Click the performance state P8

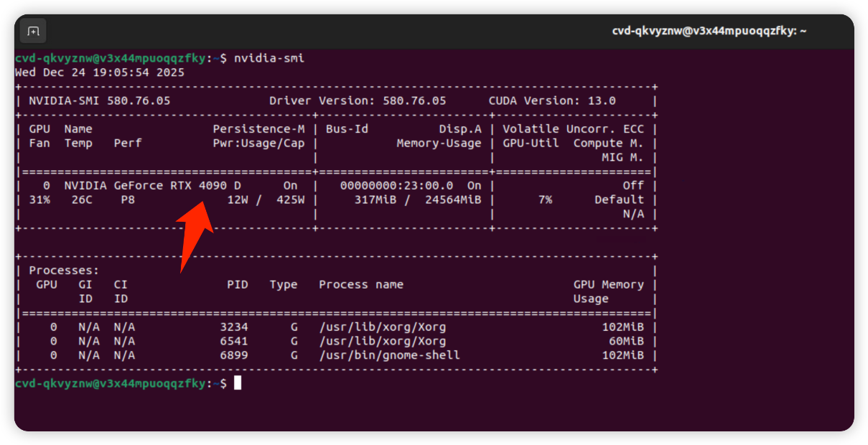128,200
